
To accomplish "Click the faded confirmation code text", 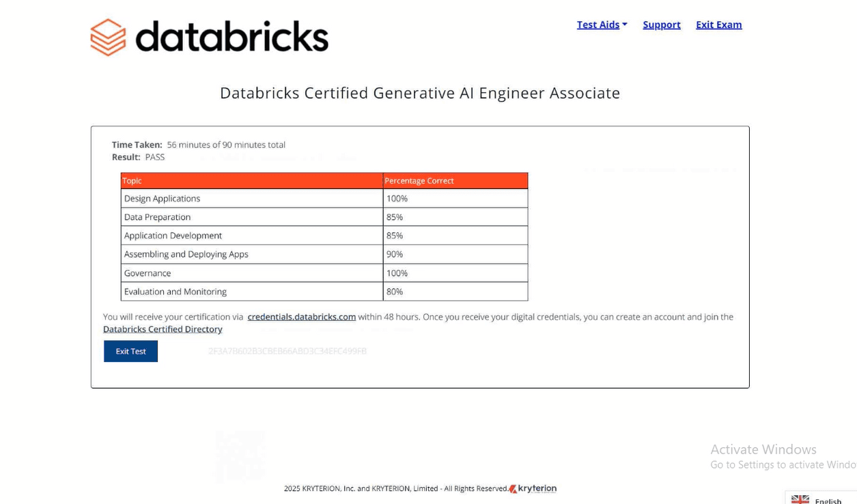I will [x=287, y=351].
